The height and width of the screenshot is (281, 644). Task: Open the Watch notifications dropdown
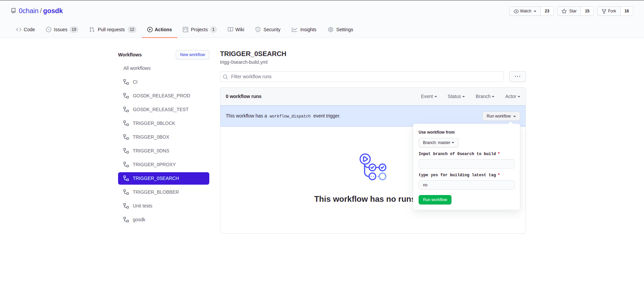point(525,11)
